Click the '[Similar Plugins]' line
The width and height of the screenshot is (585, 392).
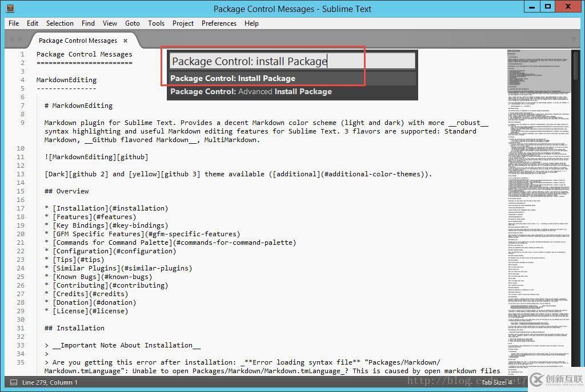click(x=118, y=268)
